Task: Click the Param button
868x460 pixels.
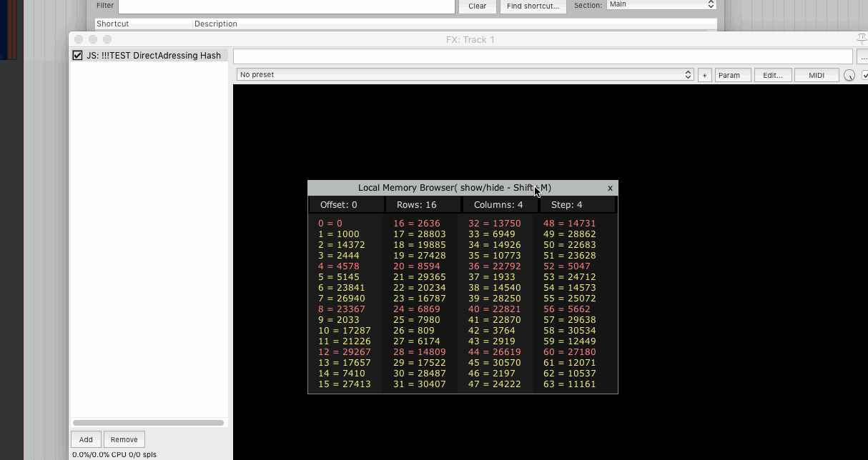Action: pyautogui.click(x=733, y=75)
